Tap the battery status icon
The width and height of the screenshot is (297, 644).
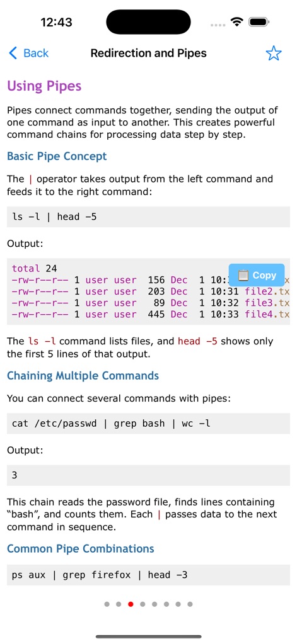click(x=259, y=22)
